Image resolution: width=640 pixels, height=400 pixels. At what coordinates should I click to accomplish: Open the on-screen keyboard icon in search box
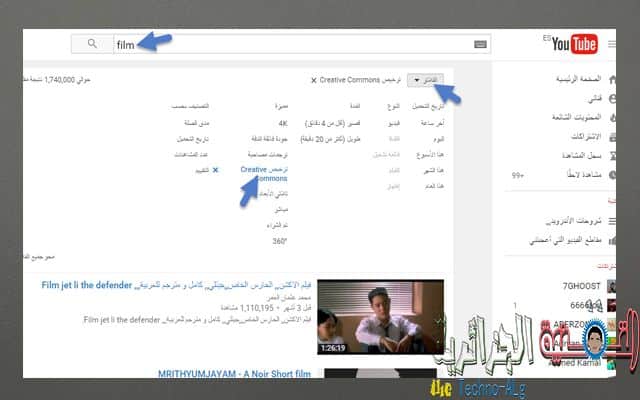pos(480,44)
